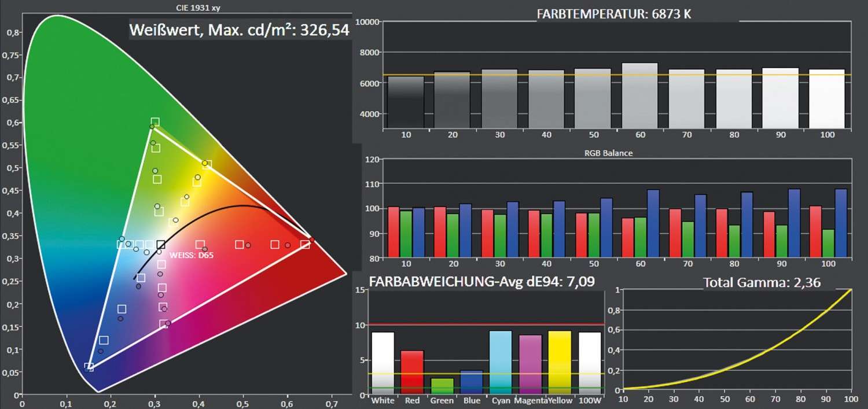Click the Red bar in color deviation chart
The image size is (868, 409).
click(x=412, y=373)
